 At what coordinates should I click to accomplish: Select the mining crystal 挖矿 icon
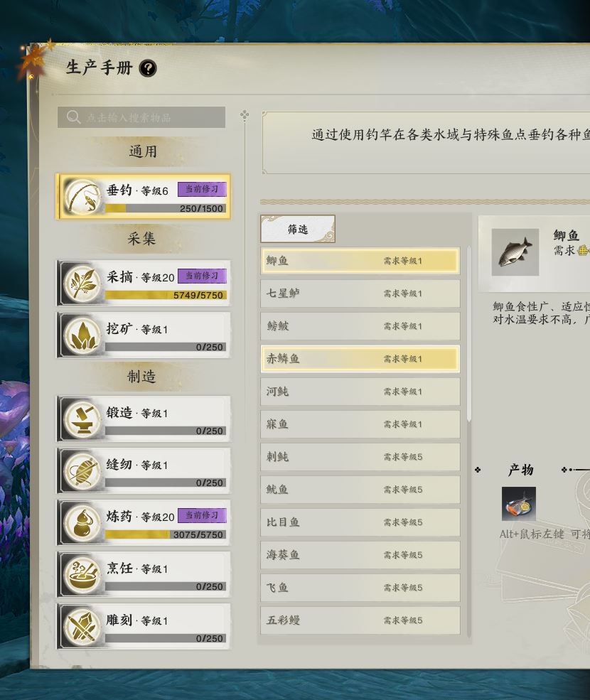82,335
